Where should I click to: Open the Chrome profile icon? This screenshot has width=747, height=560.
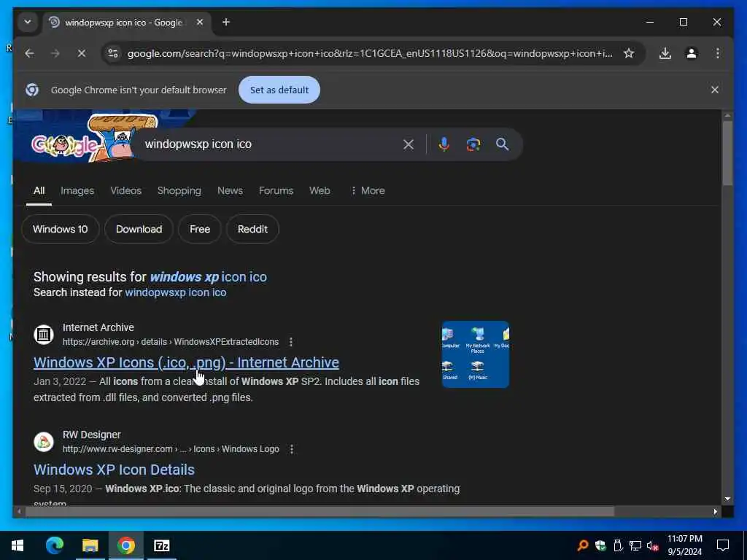pos(692,53)
